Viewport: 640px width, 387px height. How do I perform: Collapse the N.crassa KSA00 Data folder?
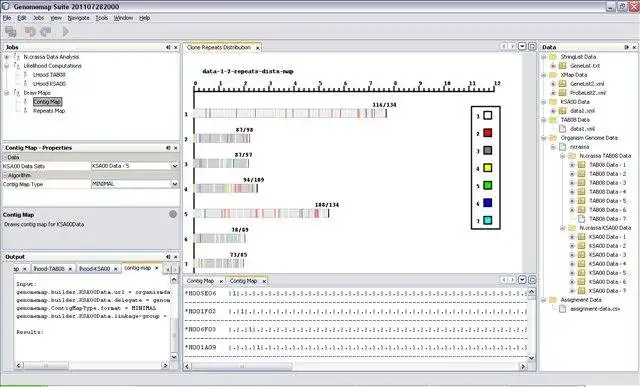[562, 228]
